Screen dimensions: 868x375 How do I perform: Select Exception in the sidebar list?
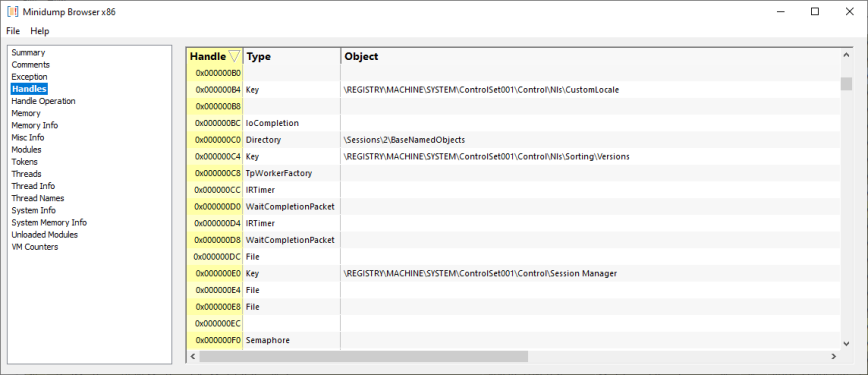point(29,77)
